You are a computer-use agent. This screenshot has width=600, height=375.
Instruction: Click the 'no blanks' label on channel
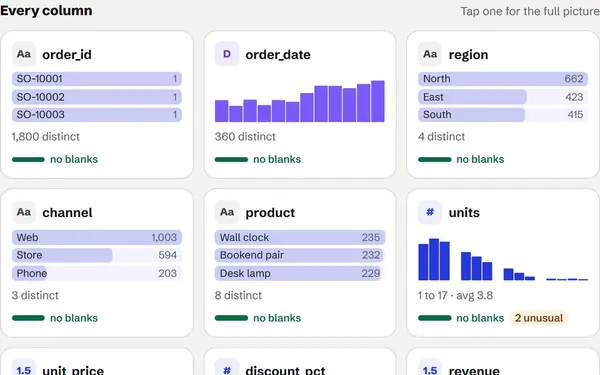(x=74, y=318)
